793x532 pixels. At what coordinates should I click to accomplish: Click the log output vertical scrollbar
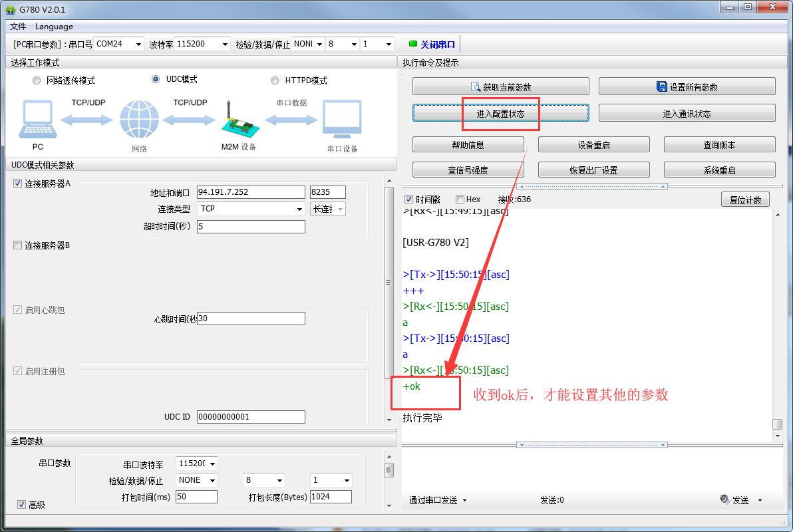777,319
